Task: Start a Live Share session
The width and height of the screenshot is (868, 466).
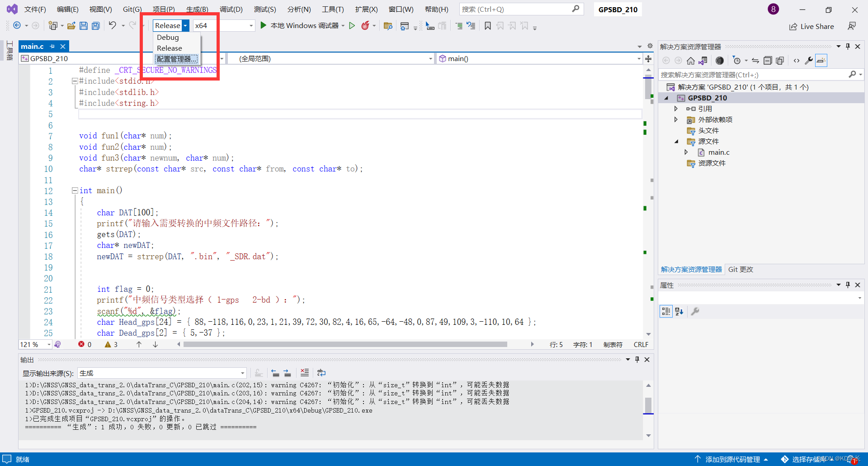Action: [x=811, y=26]
